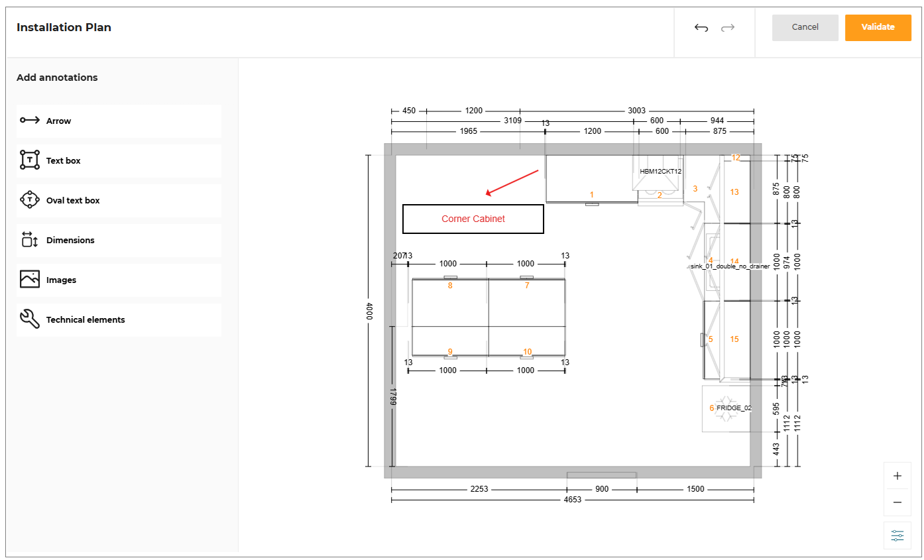Select the Corner Cabinet text annotation
The height and width of the screenshot is (560, 924).
(473, 219)
